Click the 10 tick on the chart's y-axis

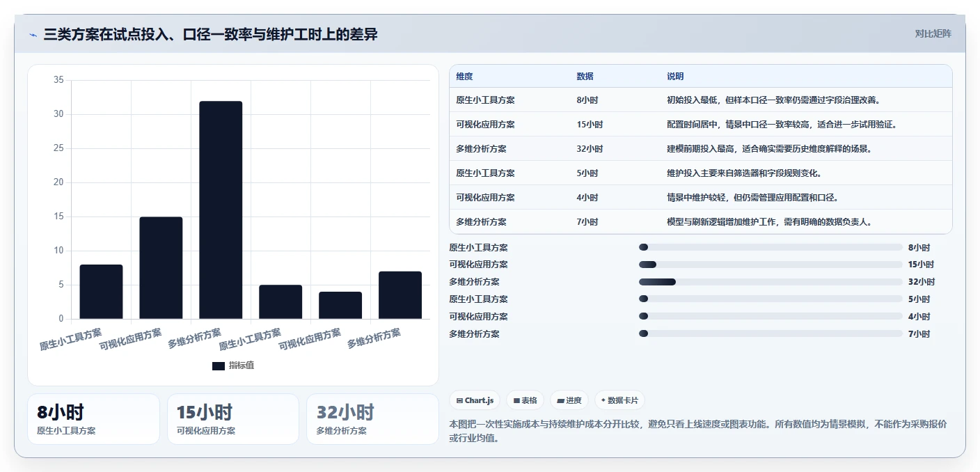point(58,251)
